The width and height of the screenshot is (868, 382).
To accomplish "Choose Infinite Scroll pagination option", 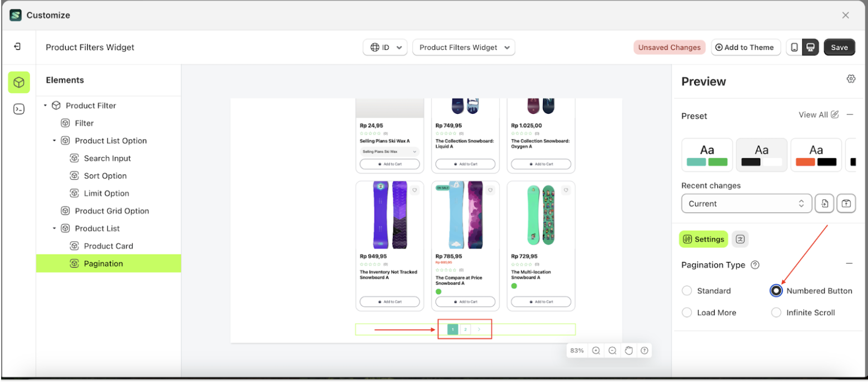I will (776, 313).
